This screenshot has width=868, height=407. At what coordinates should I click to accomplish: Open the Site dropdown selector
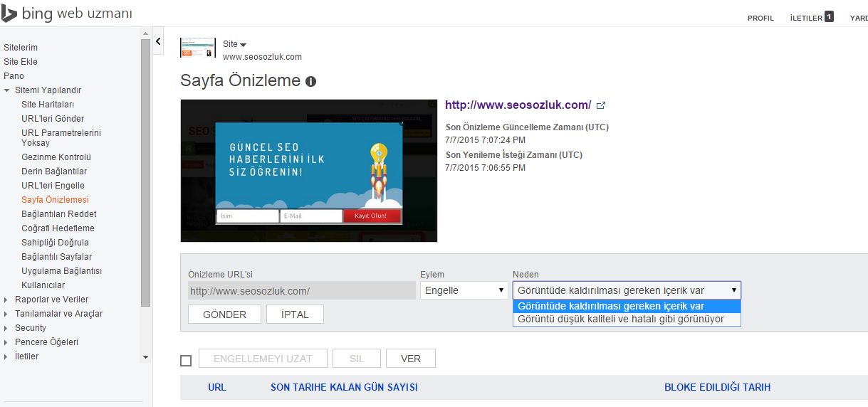(x=234, y=44)
